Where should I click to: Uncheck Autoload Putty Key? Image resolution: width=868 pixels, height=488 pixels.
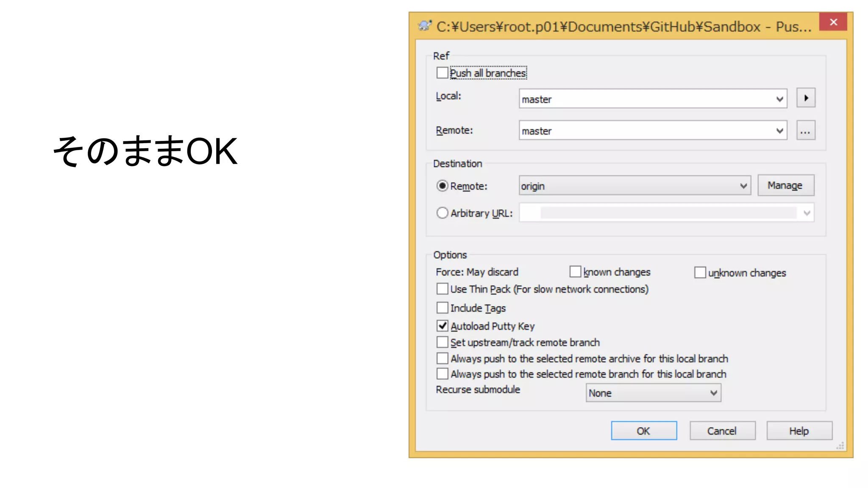click(x=442, y=326)
